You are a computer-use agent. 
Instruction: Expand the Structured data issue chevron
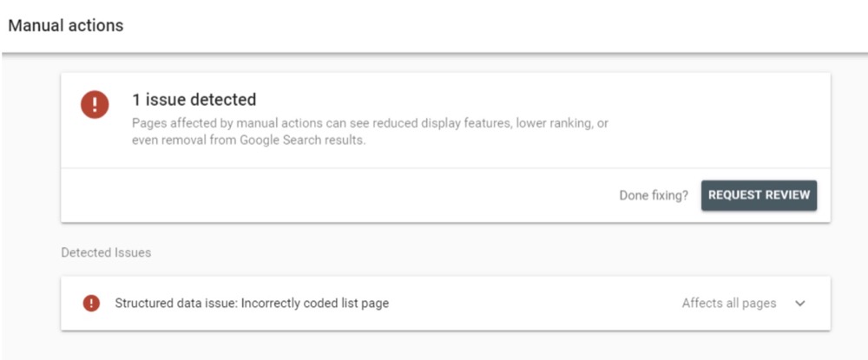click(800, 304)
